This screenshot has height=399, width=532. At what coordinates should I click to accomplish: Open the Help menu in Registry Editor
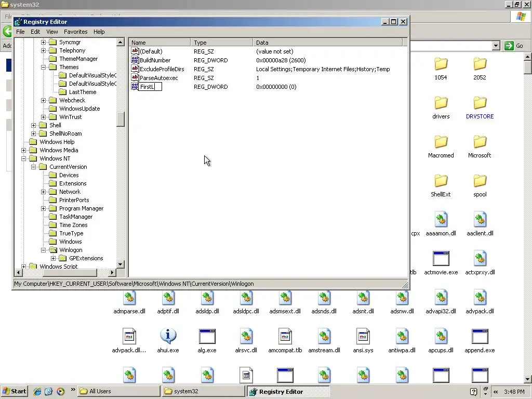tap(99, 32)
